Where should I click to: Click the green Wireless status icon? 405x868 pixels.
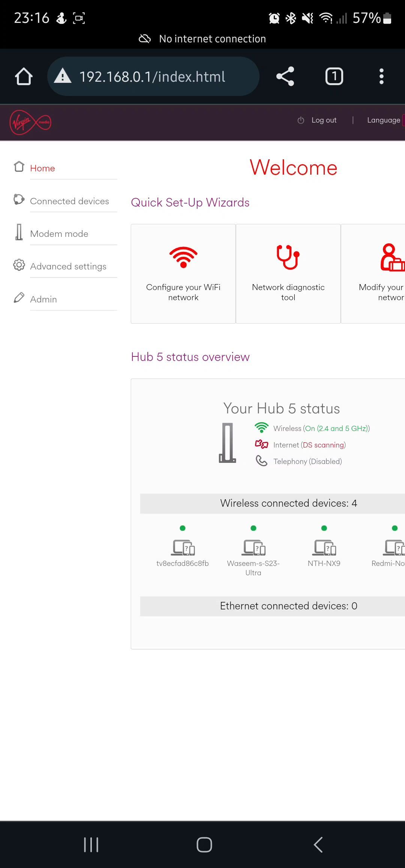tap(261, 428)
